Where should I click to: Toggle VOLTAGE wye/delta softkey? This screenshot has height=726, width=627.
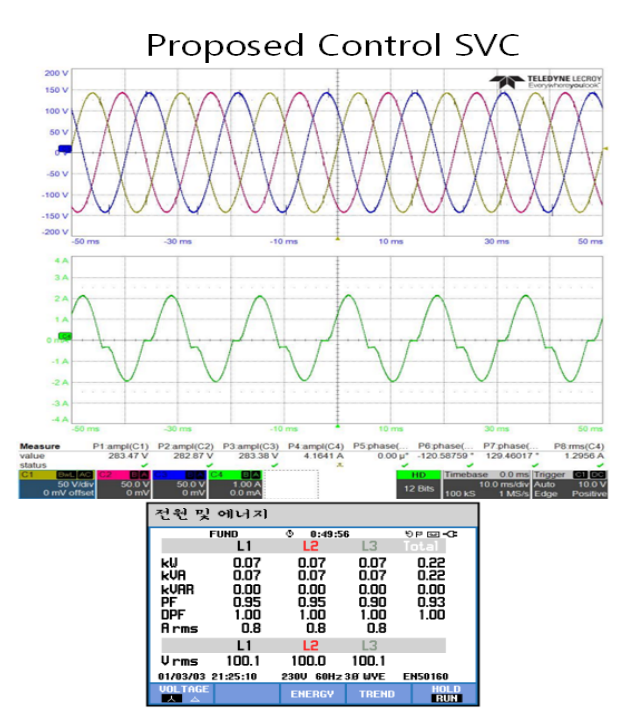tap(182, 694)
